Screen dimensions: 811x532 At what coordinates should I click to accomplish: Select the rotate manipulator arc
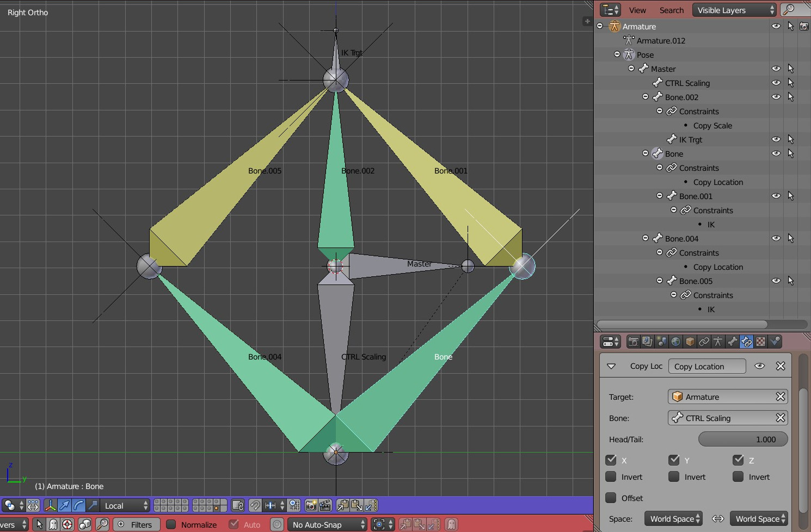[78, 505]
